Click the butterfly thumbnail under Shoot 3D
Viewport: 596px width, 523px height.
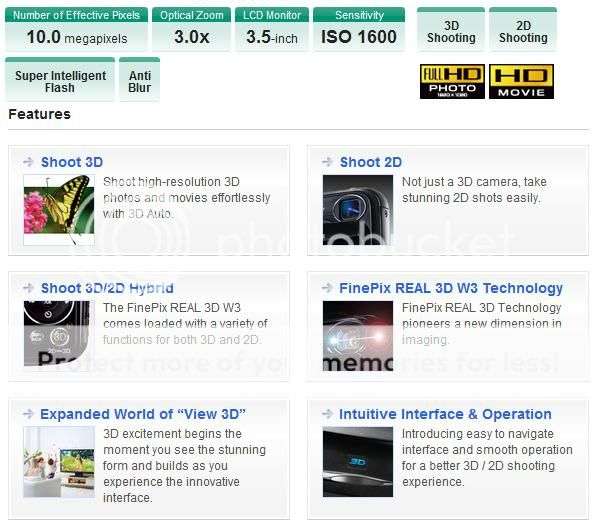(x=59, y=210)
